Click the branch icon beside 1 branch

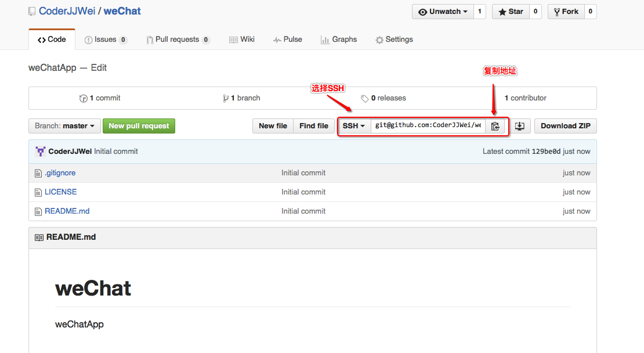click(226, 98)
